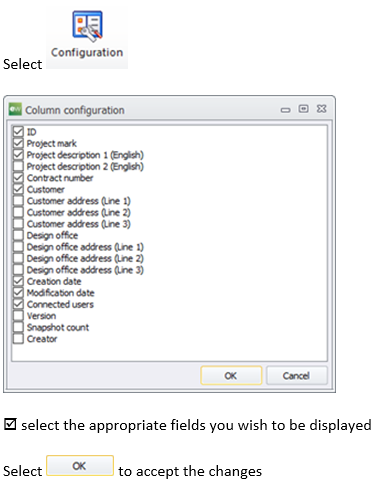Check the Design office checkbox

tap(18, 235)
